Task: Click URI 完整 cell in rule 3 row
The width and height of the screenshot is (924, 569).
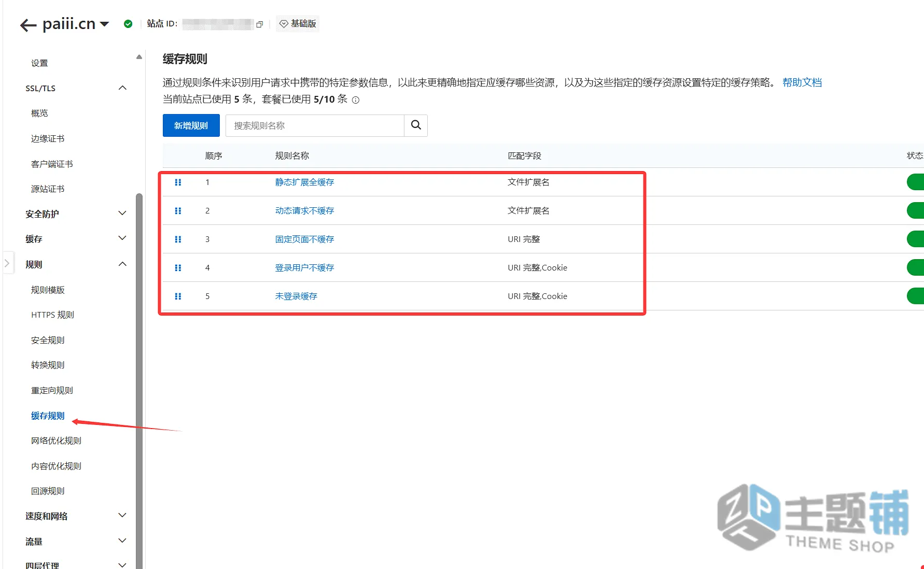Action: pyautogui.click(x=524, y=239)
